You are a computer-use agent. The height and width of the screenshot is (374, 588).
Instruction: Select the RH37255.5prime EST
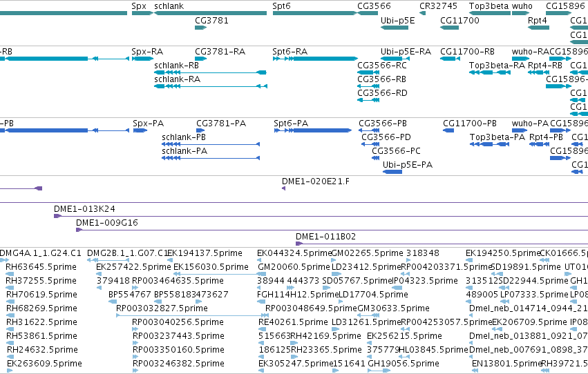[x=10, y=288]
